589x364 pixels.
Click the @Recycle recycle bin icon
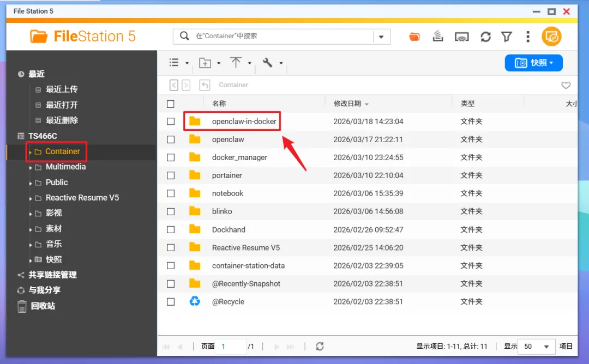pyautogui.click(x=195, y=301)
